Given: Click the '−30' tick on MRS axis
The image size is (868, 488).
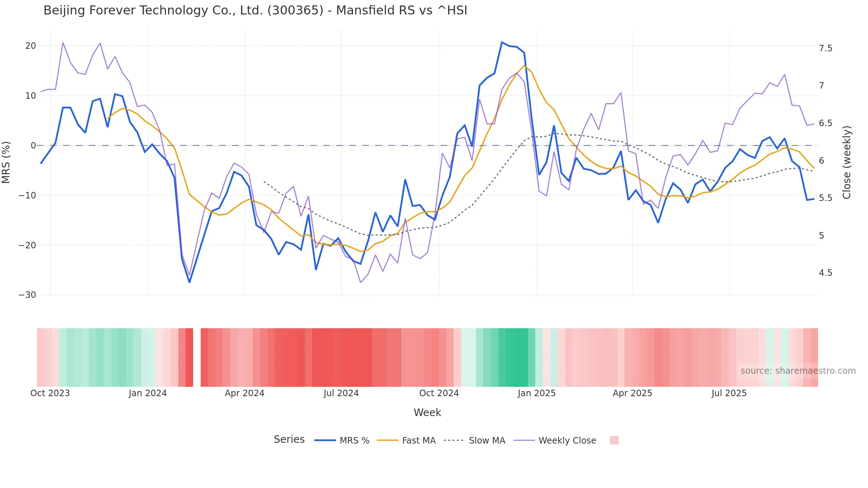Looking at the screenshot, I should tap(27, 295).
